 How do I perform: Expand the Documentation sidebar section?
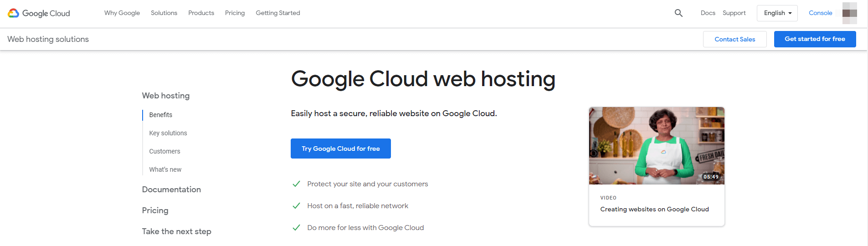pyautogui.click(x=171, y=190)
